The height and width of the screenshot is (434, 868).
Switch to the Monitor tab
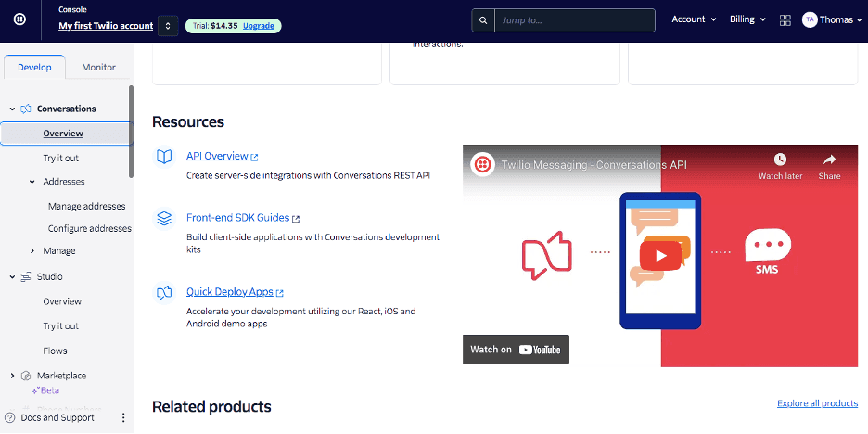click(98, 68)
